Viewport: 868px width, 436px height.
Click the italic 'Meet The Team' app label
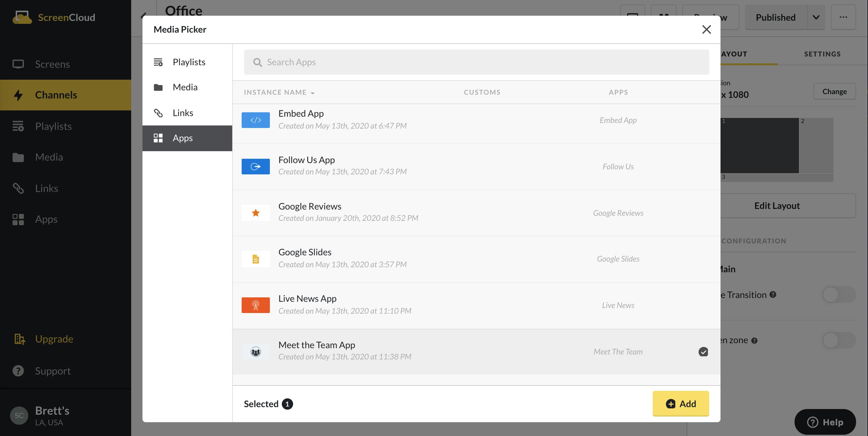(618, 352)
